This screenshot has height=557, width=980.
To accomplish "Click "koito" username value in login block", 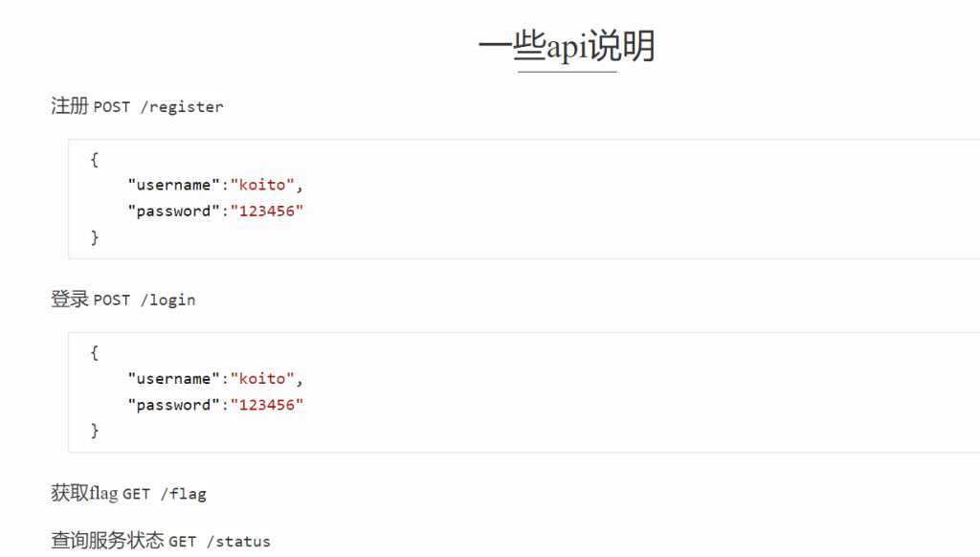I will (262, 379).
